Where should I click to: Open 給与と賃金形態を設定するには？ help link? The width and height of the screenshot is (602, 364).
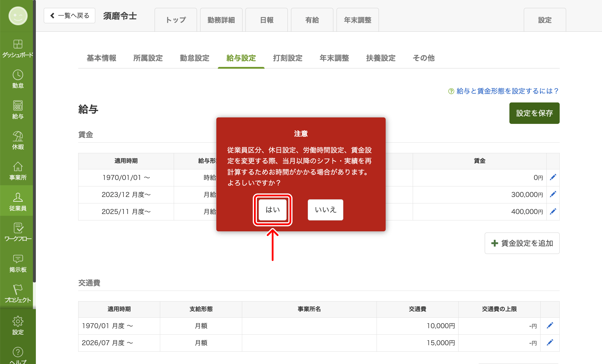pos(508,91)
